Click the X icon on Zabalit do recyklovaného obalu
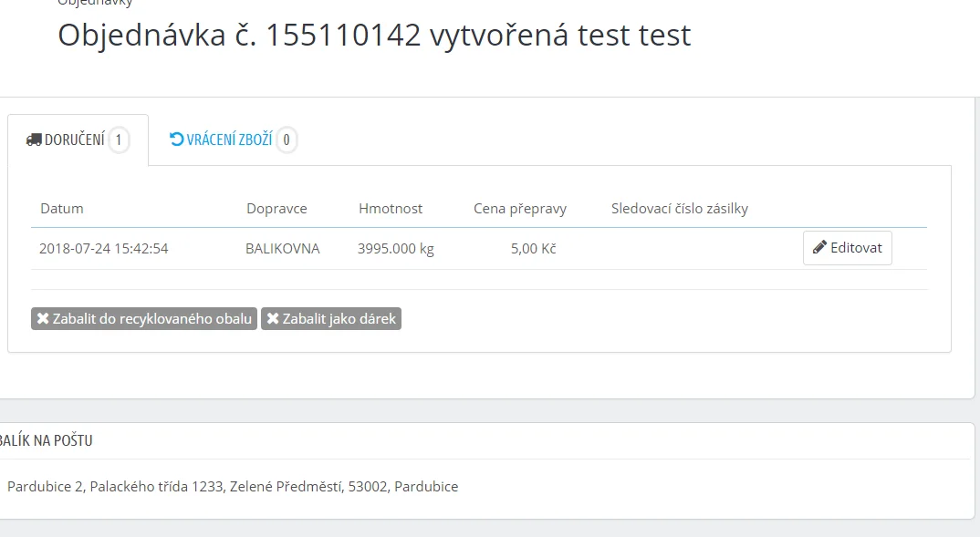Viewport: 980px width, 537px height. pyautogui.click(x=43, y=319)
